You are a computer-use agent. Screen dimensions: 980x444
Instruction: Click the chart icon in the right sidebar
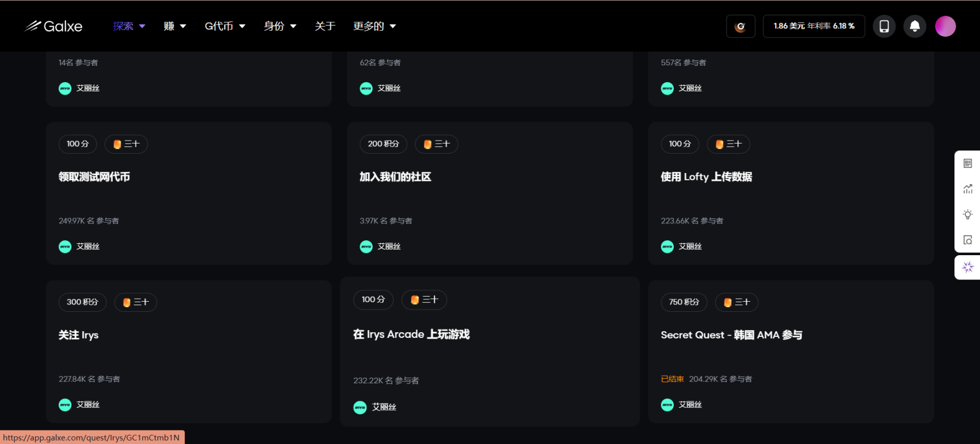[968, 189]
